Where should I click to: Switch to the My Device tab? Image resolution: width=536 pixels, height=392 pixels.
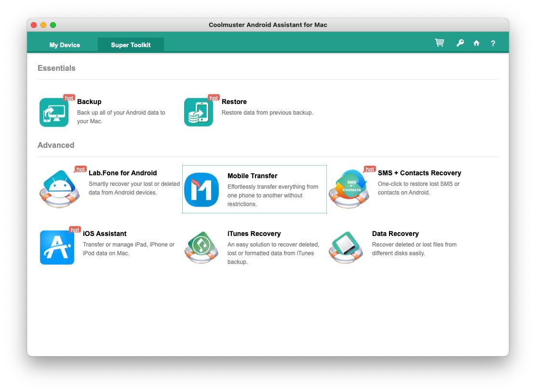coord(65,45)
